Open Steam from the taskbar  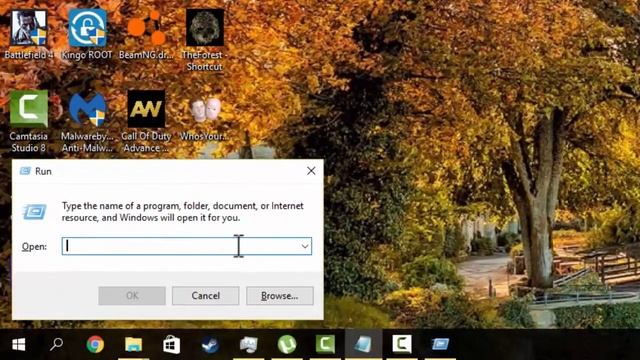point(210,345)
